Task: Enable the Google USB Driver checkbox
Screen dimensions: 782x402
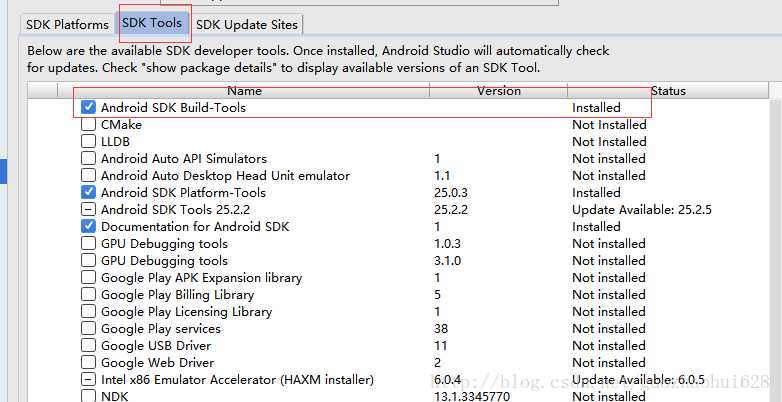Action: pyautogui.click(x=88, y=345)
